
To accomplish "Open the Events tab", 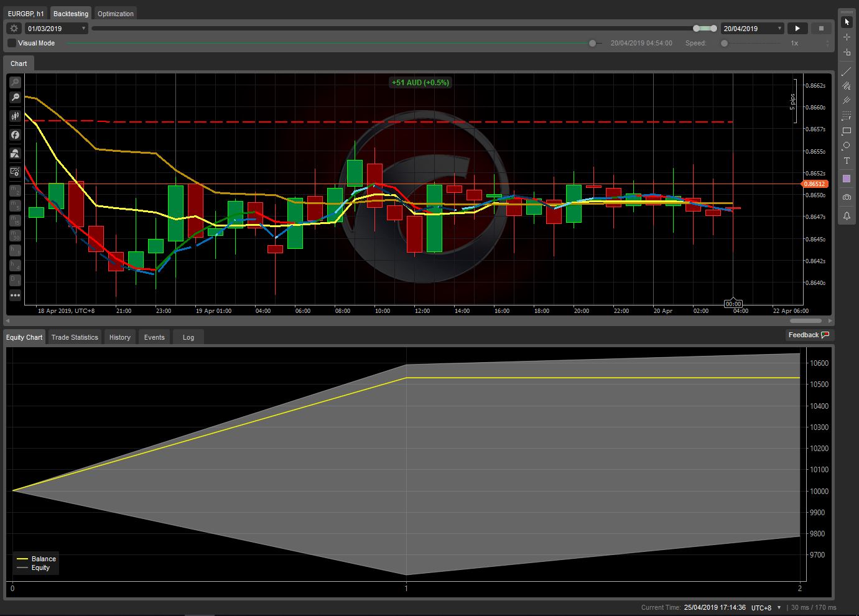I will tap(154, 337).
